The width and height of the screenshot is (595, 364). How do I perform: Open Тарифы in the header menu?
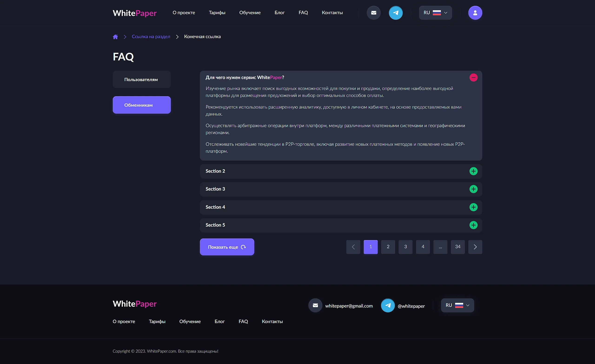tap(217, 13)
